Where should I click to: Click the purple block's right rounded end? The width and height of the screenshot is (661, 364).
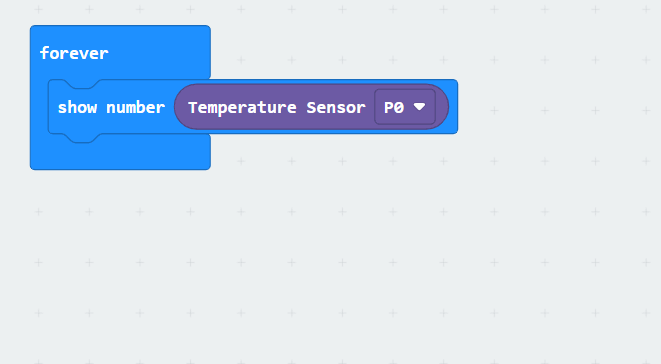442,107
